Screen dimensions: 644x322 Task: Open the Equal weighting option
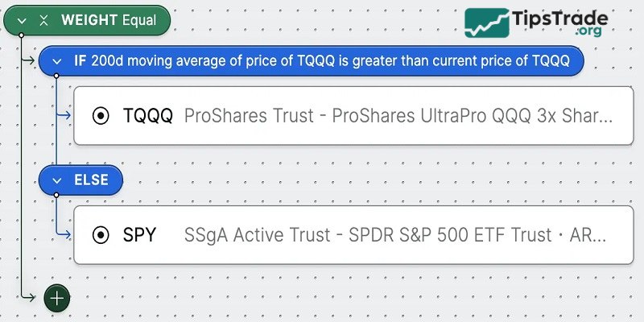[139, 20]
